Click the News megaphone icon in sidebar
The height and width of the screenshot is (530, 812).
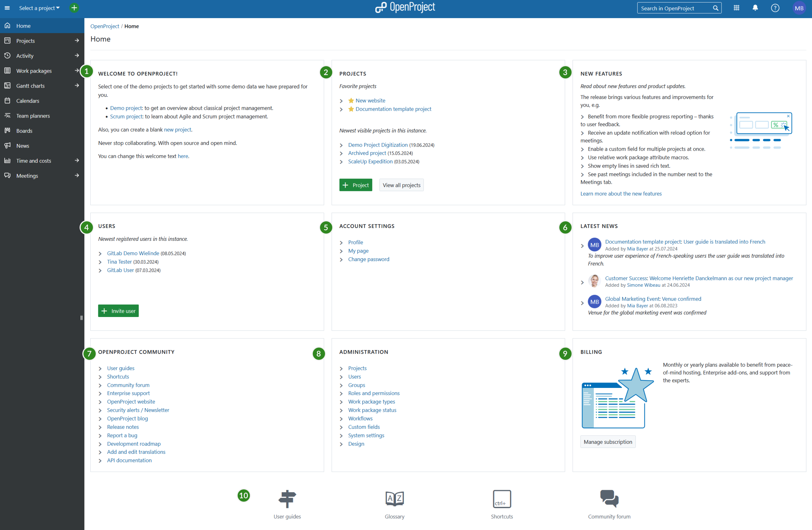tap(8, 145)
